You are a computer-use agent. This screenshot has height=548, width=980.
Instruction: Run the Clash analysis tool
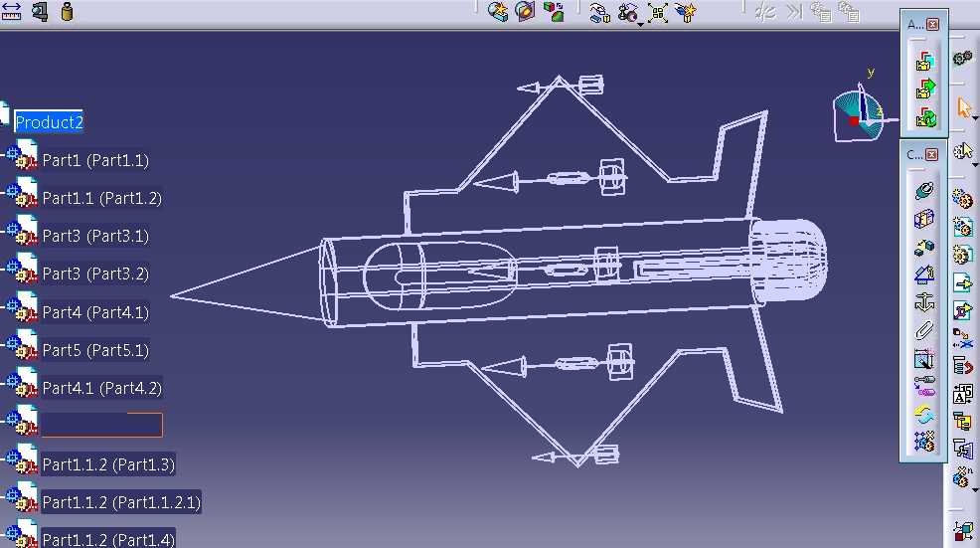pyautogui.click(x=498, y=11)
